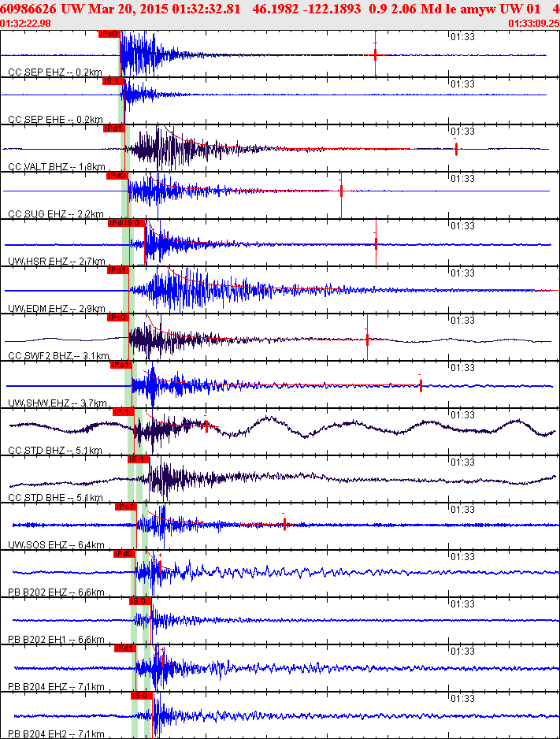This screenshot has width=560, height=739.
Task: Click the 01:33 time tick on PB B204 EH2 trace
Action: coord(462,698)
